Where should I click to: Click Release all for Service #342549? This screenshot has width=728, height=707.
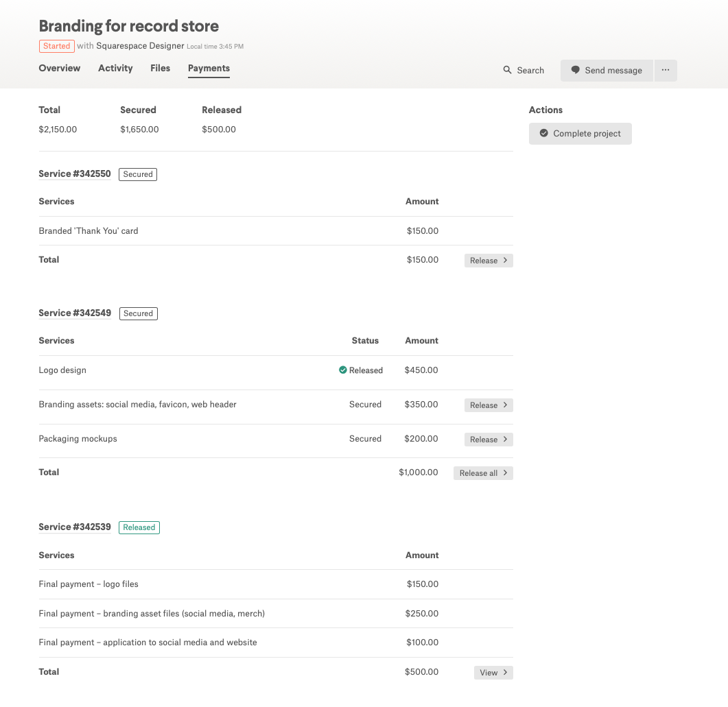[483, 473]
